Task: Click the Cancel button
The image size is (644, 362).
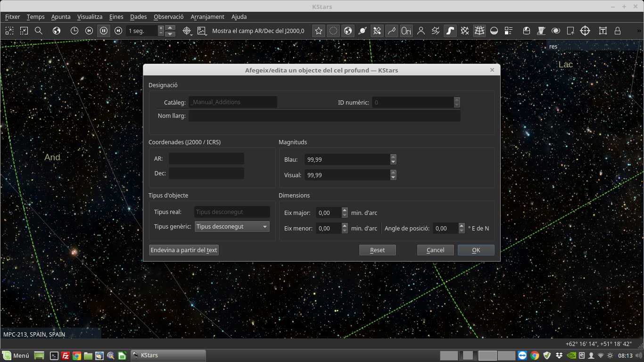Action: (x=435, y=250)
